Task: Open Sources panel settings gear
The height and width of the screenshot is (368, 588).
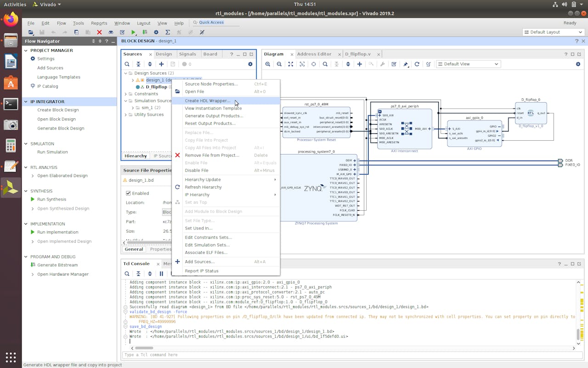Action: point(250,64)
